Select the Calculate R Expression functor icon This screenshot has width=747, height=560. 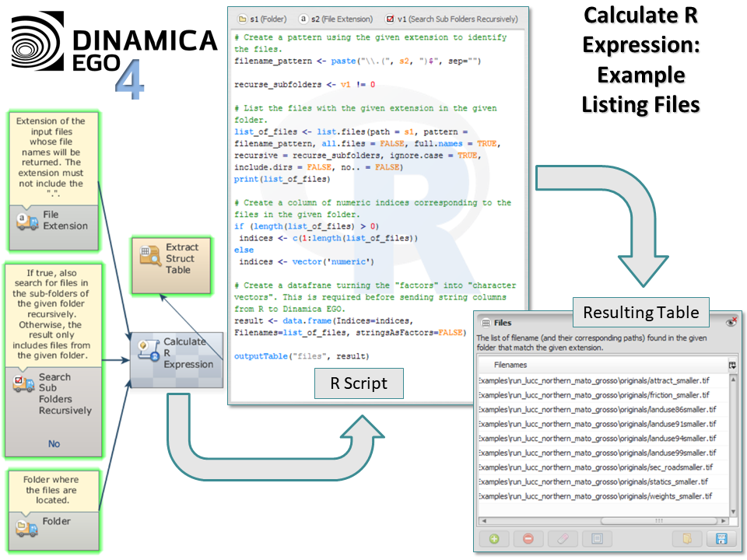point(148,351)
